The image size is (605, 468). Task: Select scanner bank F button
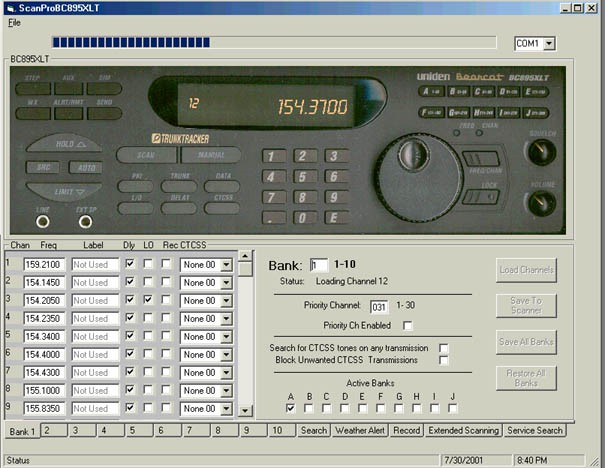(x=431, y=113)
